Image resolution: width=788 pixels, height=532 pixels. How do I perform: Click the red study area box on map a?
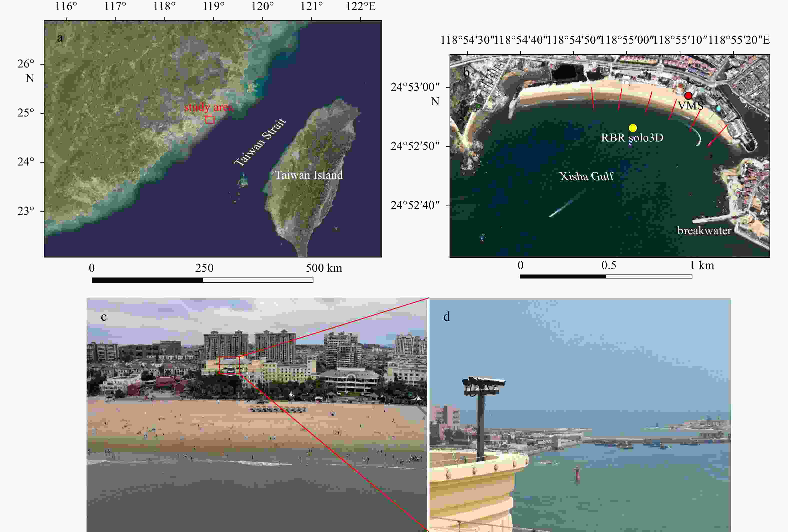click(210, 119)
